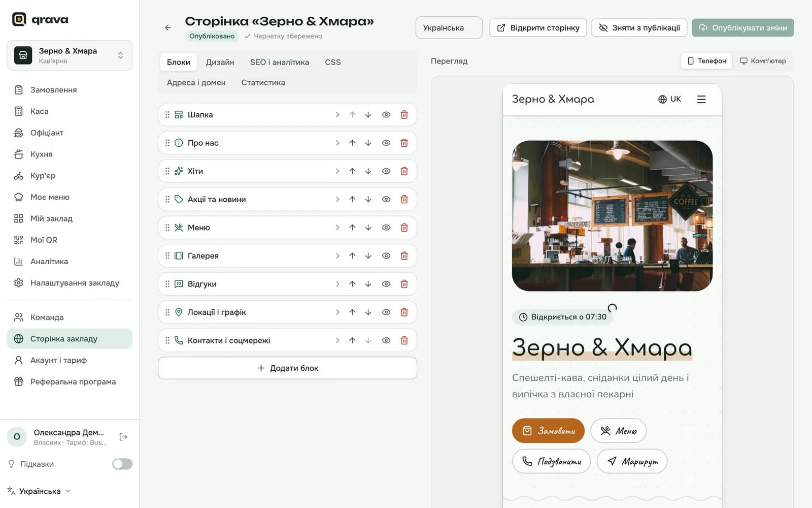Delete the Шапка block with trash icon
The height and width of the screenshot is (508, 812).
404,115
